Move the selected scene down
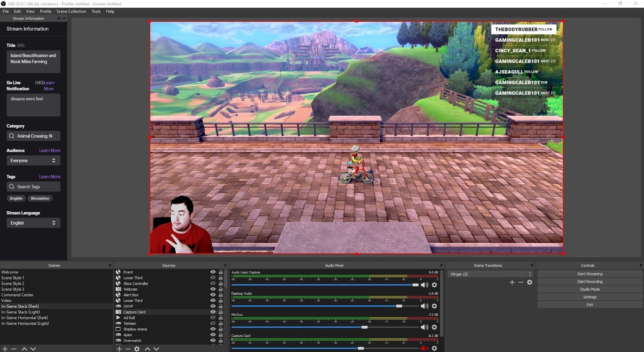The width and height of the screenshot is (644, 352). 33,349
